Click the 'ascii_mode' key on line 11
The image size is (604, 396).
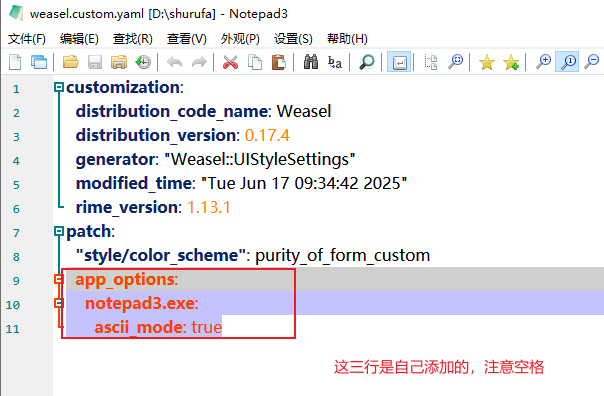(138, 328)
